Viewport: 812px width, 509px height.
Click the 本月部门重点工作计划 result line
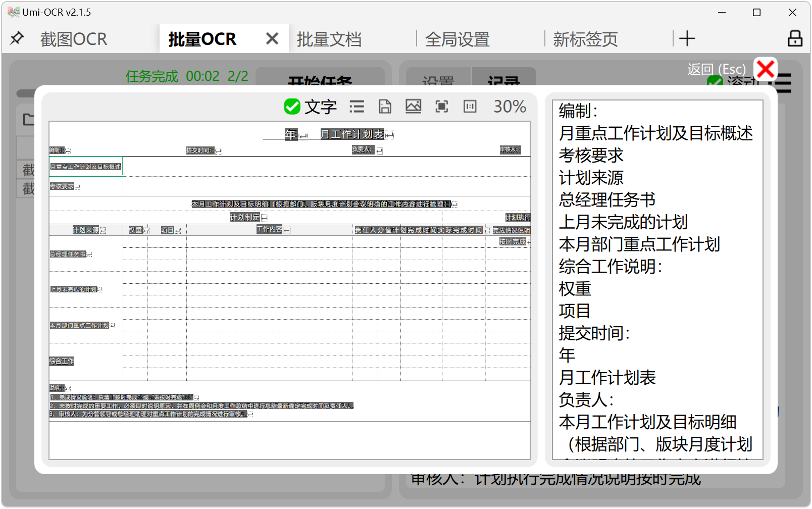(x=639, y=244)
